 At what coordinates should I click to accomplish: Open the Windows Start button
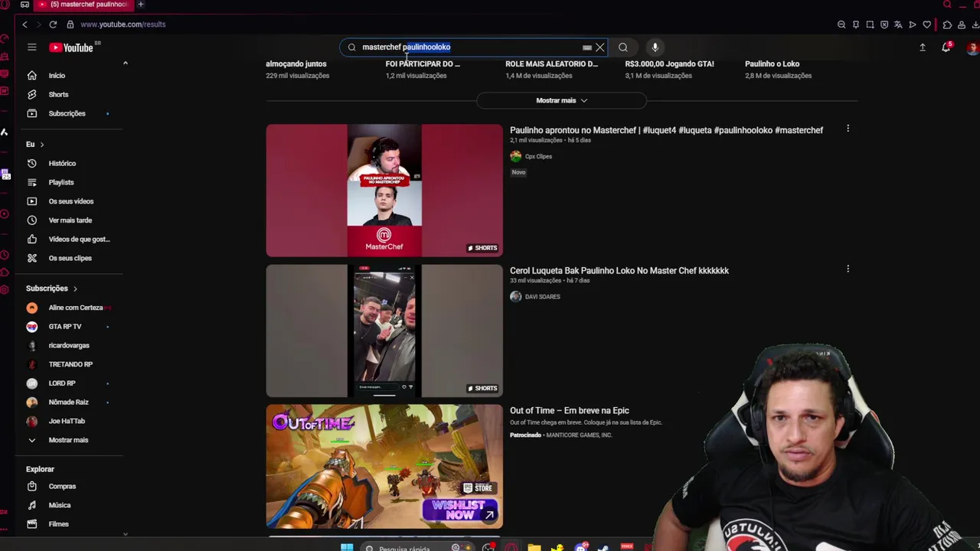pyautogui.click(x=347, y=547)
